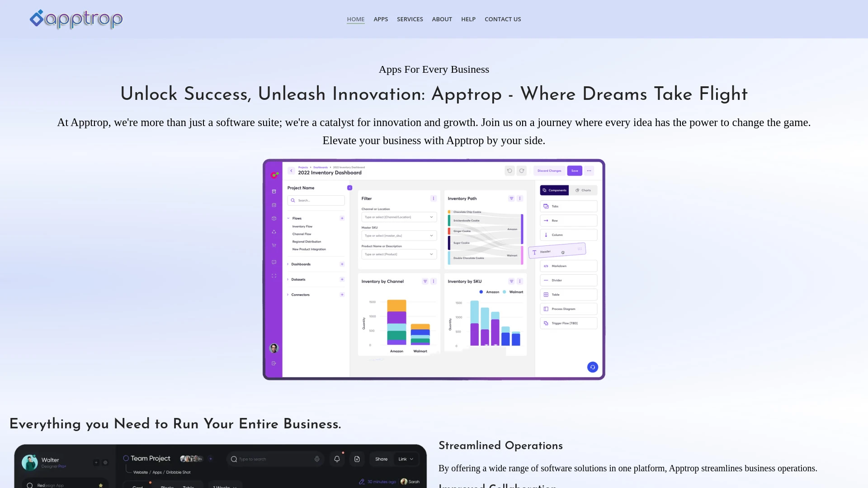Click the Table component icon in panel
Image resolution: width=868 pixels, height=488 pixels.
[x=546, y=294]
